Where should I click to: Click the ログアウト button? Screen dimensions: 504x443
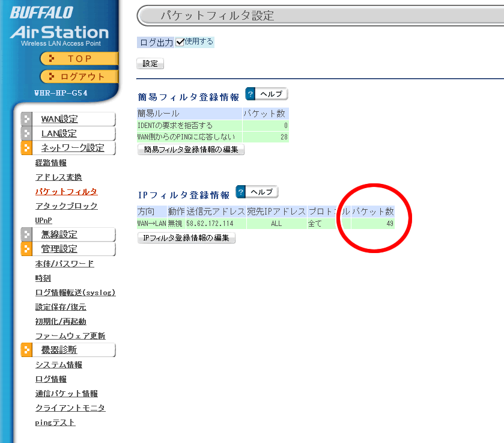tap(79, 76)
